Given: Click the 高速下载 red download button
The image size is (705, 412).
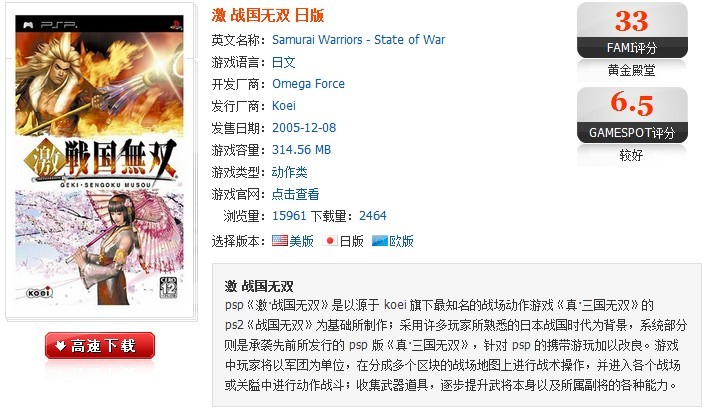Looking at the screenshot, I should click(x=100, y=345).
